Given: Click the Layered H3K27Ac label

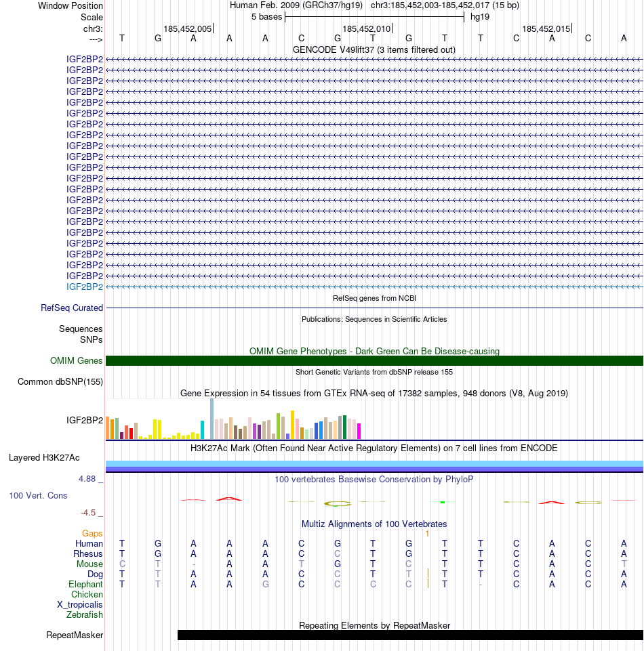Looking at the screenshot, I should 44,457.
